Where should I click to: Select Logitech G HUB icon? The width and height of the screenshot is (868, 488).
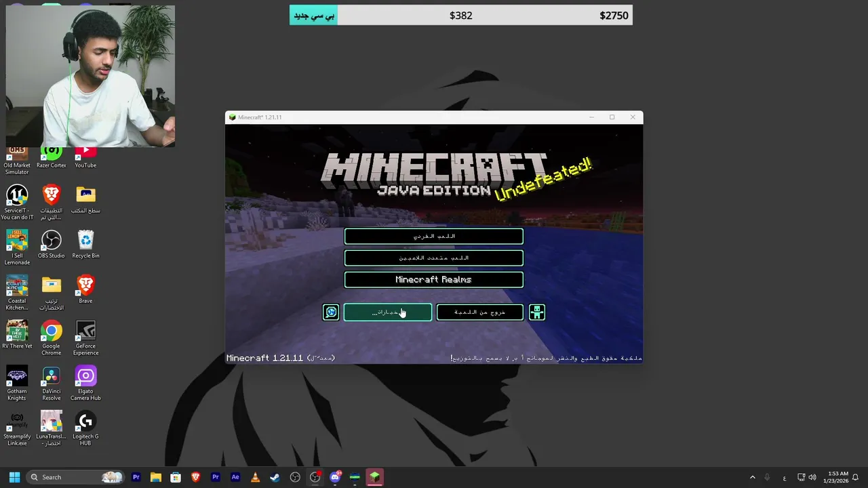point(85,428)
